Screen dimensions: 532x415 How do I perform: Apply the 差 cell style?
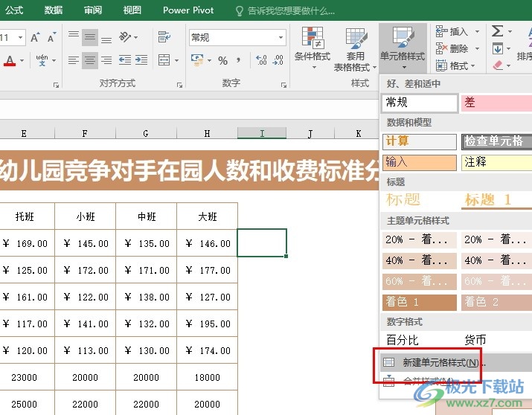[496, 103]
